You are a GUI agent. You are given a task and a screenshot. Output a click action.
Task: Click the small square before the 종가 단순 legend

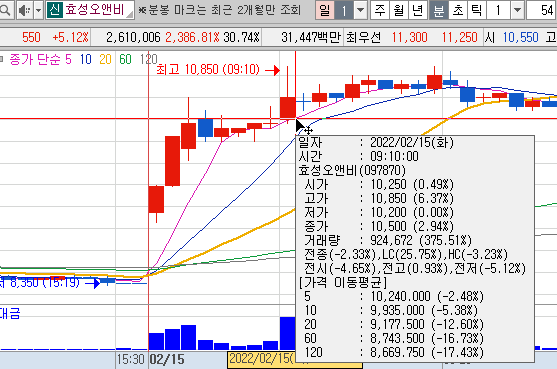2,59
